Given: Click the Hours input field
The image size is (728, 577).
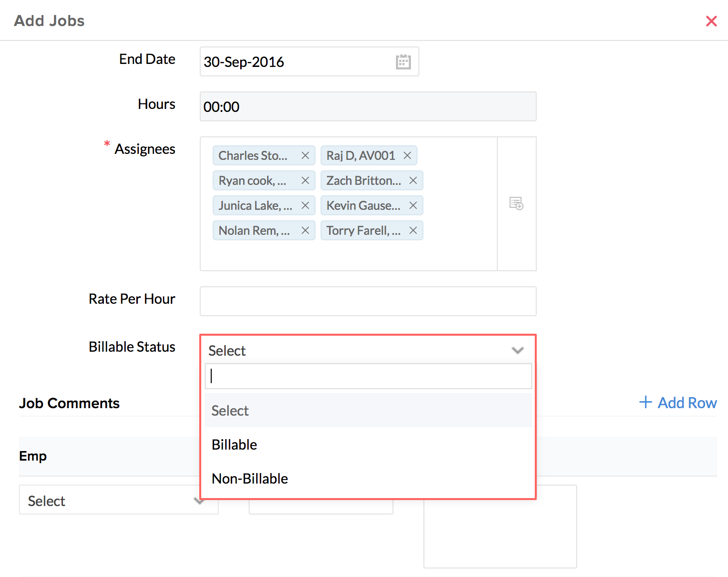Looking at the screenshot, I should 368,106.
